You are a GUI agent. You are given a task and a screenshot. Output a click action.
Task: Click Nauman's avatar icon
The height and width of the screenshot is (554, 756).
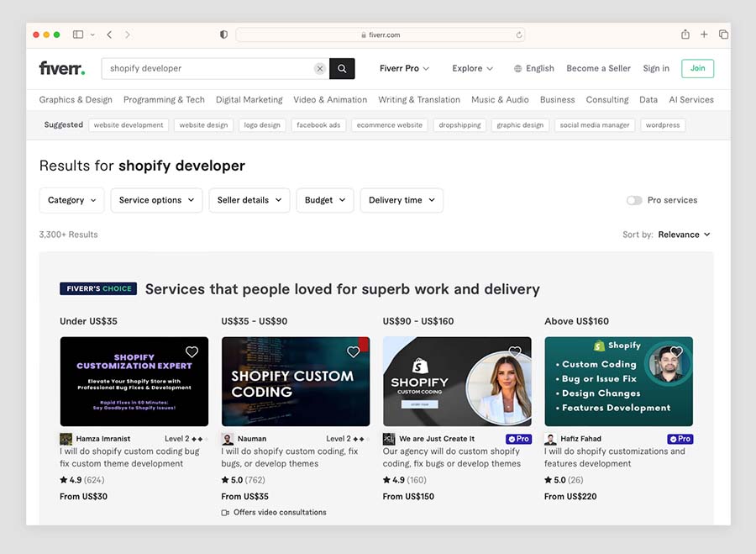point(228,439)
